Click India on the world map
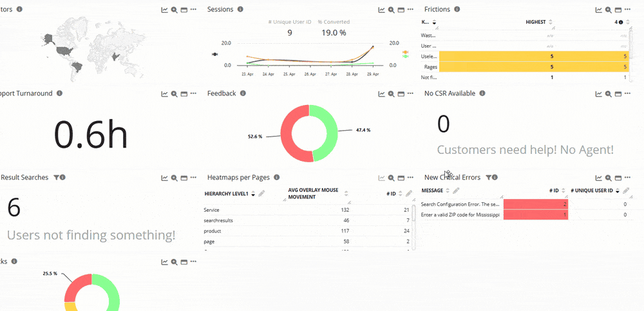Image resolution: width=644 pixels, height=311 pixels. [x=115, y=57]
